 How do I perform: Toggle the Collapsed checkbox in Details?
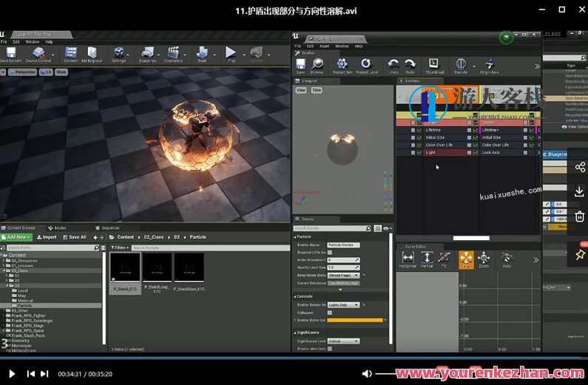[x=330, y=313]
